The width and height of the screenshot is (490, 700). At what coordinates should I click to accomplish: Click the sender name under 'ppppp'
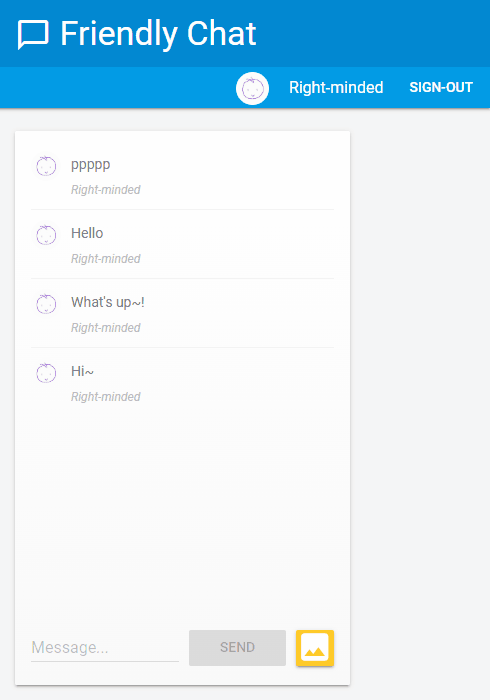click(x=106, y=190)
